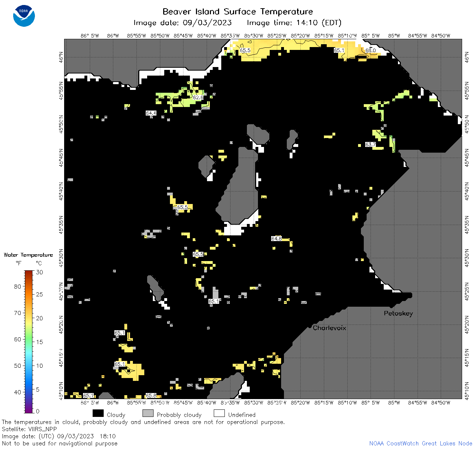Click the operational purpose disclaimer sentence

pos(143,422)
